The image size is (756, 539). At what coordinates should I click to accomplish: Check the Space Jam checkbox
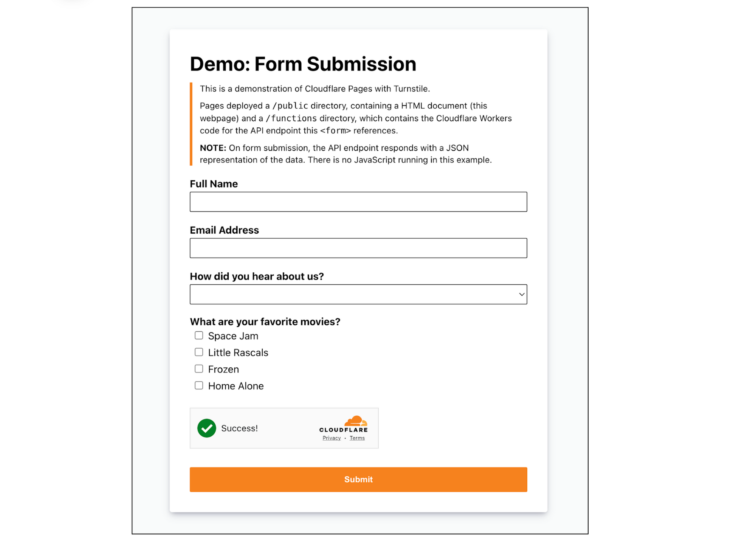[x=199, y=336]
